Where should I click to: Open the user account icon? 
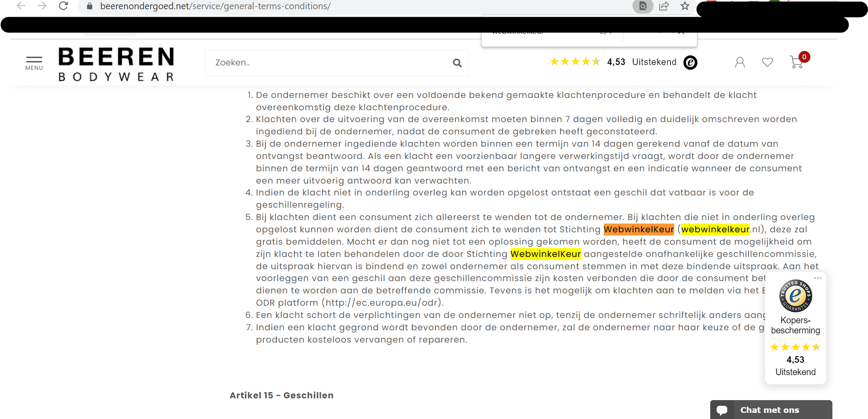tap(740, 62)
